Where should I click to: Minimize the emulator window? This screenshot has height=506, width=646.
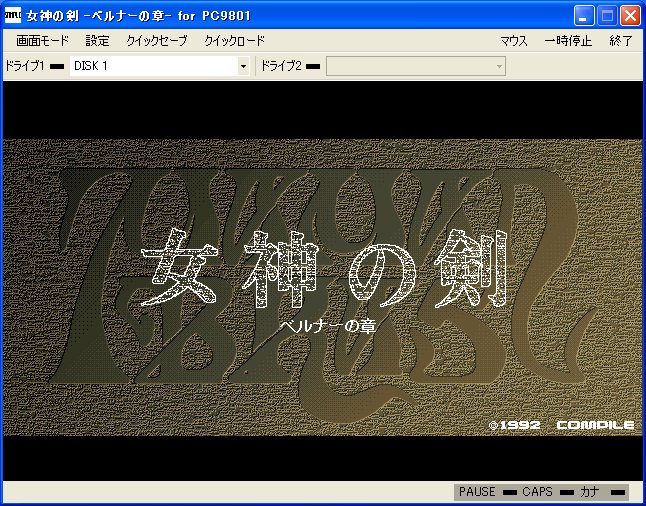tap(584, 16)
